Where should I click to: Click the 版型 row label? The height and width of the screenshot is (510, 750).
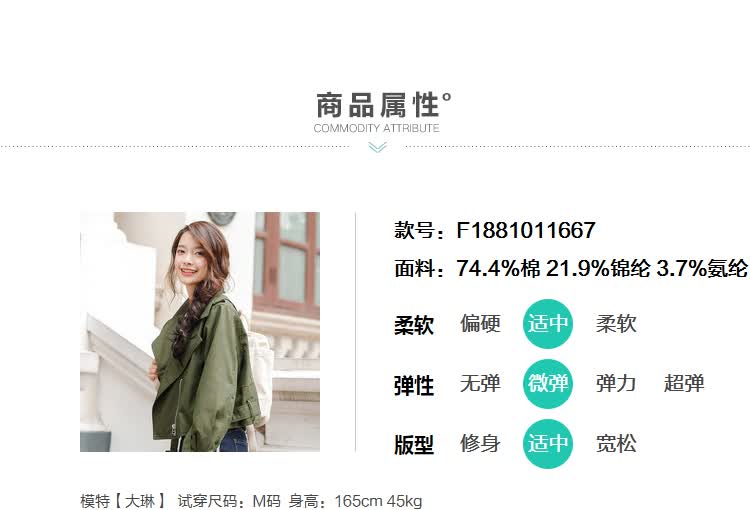point(414,445)
